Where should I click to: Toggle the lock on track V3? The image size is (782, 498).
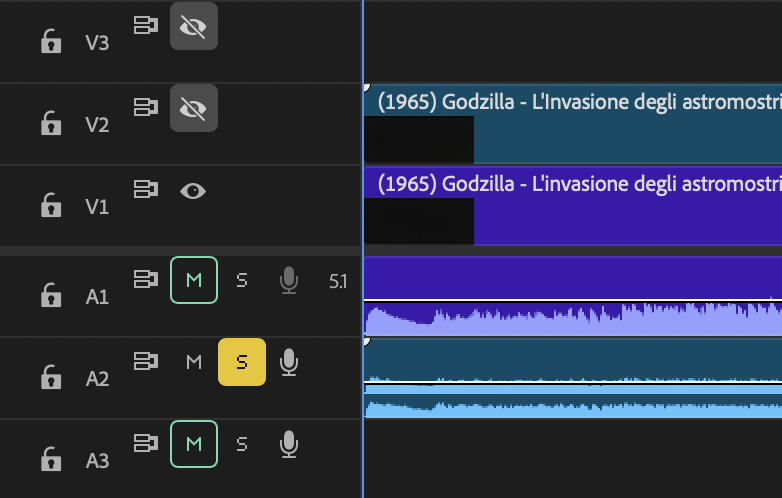coord(51,43)
